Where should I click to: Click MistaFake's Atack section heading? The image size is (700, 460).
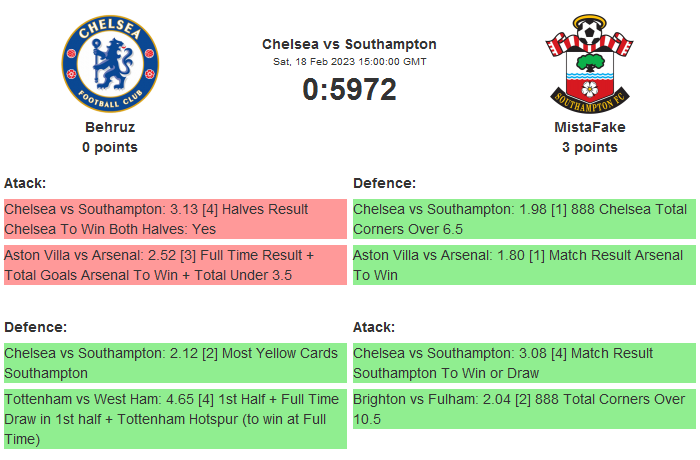click(374, 327)
